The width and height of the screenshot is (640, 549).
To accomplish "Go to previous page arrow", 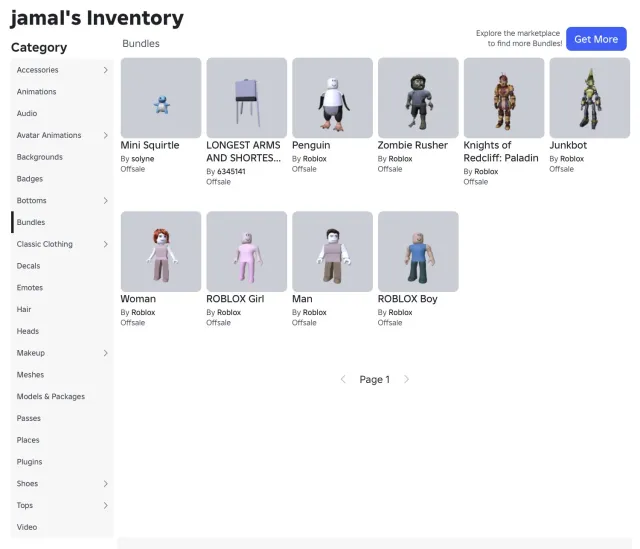I will tap(343, 379).
